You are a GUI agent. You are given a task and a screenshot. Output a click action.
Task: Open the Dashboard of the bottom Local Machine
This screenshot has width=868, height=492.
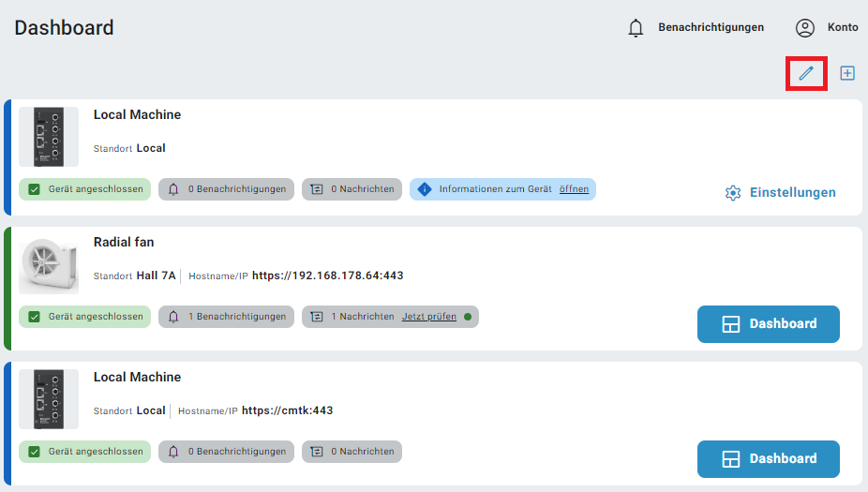768,459
